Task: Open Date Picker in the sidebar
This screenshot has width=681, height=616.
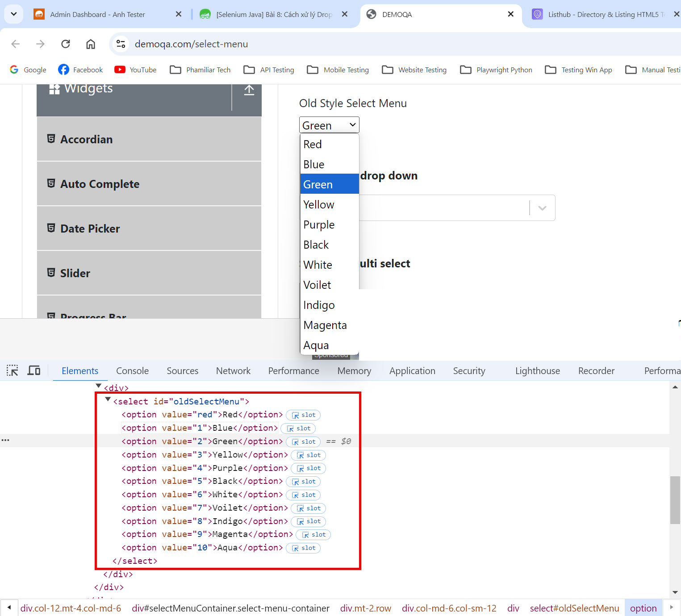Action: [x=149, y=229]
